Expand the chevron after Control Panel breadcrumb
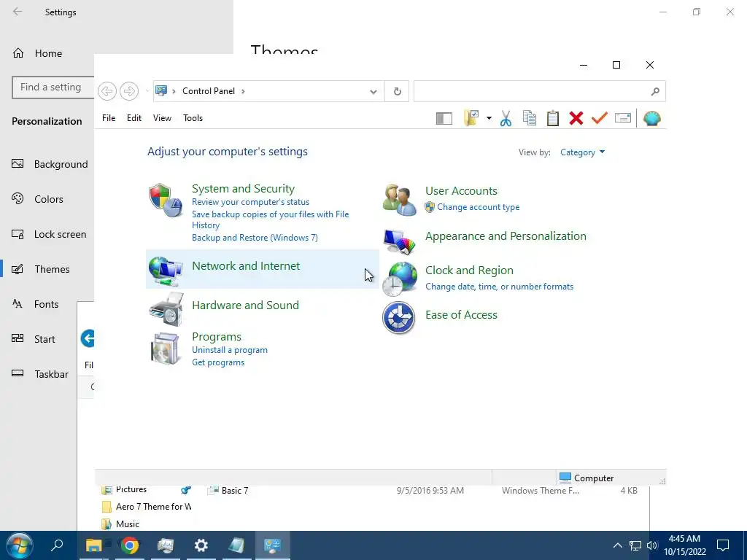747x560 pixels. pos(243,91)
